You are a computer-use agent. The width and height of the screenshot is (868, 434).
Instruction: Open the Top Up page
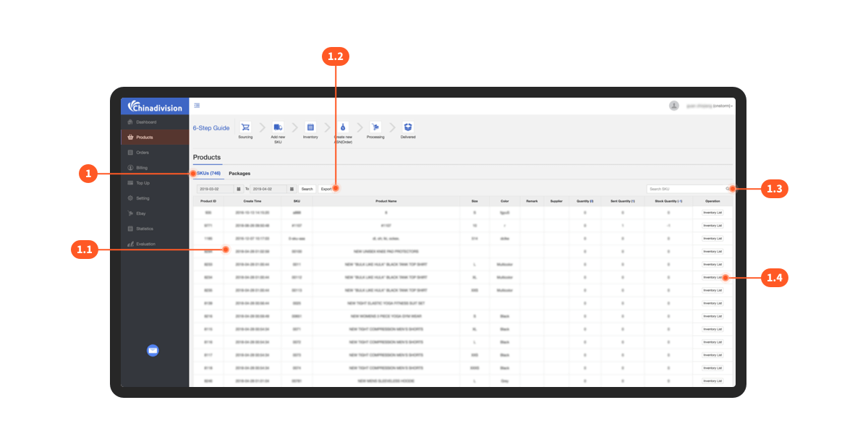155,182
